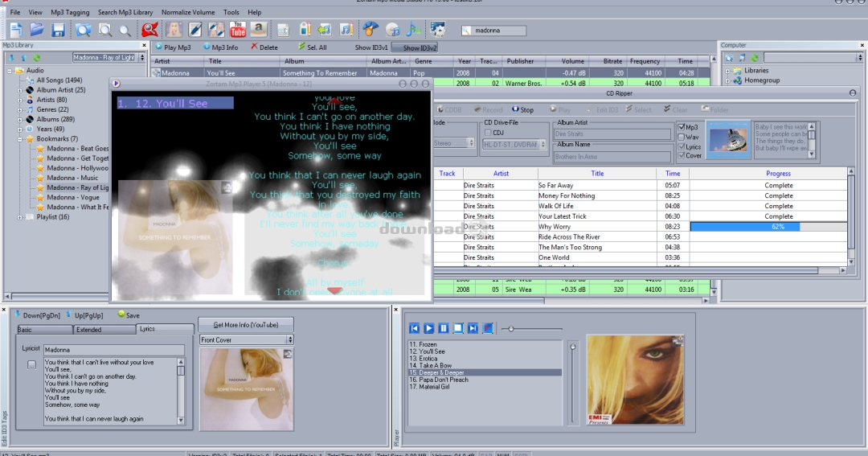Click the music note with pencil icon
The width and height of the screenshot is (868, 456).
(x=346, y=30)
